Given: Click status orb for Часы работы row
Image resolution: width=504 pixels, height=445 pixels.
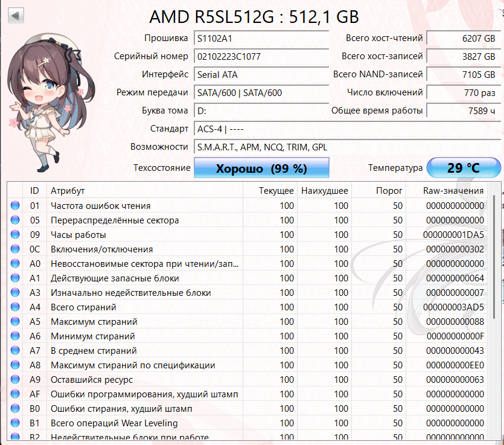Looking at the screenshot, I should click(15, 235).
